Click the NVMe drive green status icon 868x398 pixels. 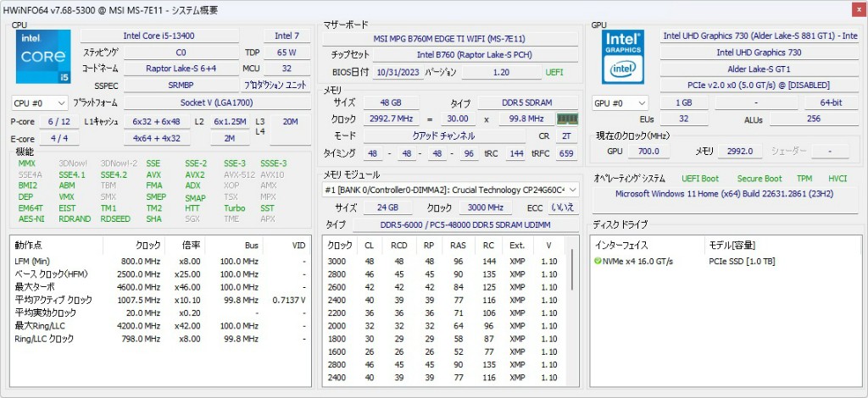tap(598, 261)
